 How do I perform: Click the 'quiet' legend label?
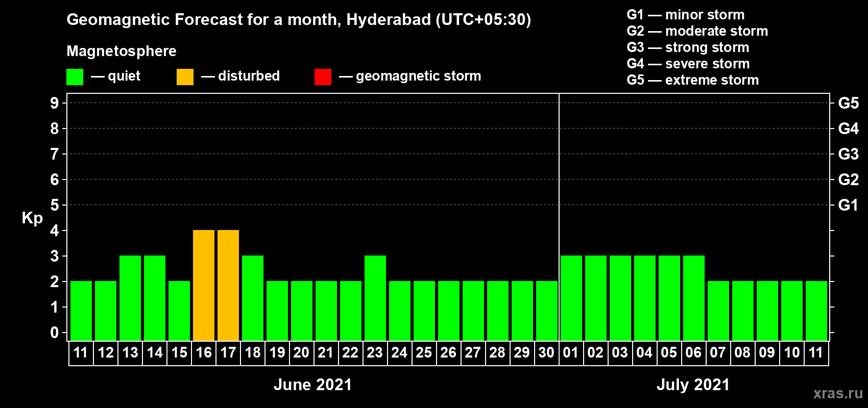tap(124, 76)
